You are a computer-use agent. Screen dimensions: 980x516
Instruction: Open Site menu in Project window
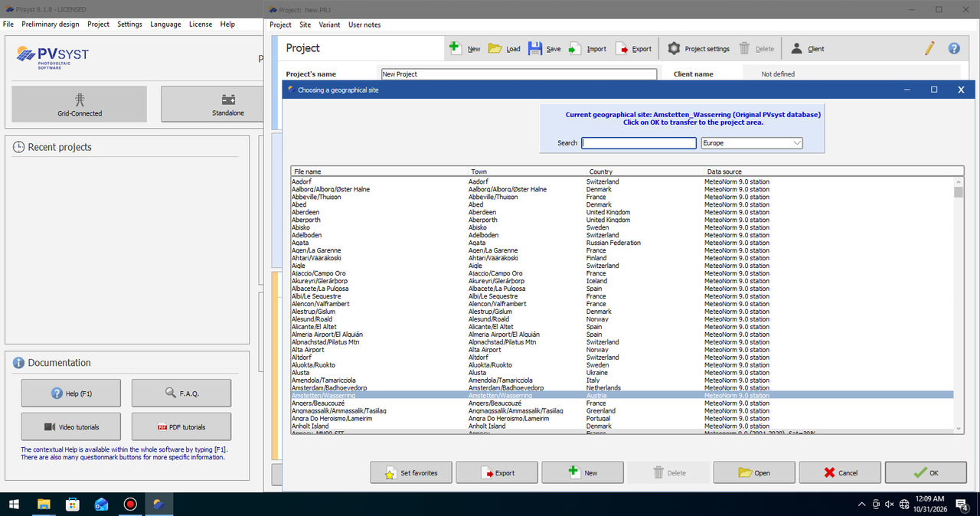[305, 24]
